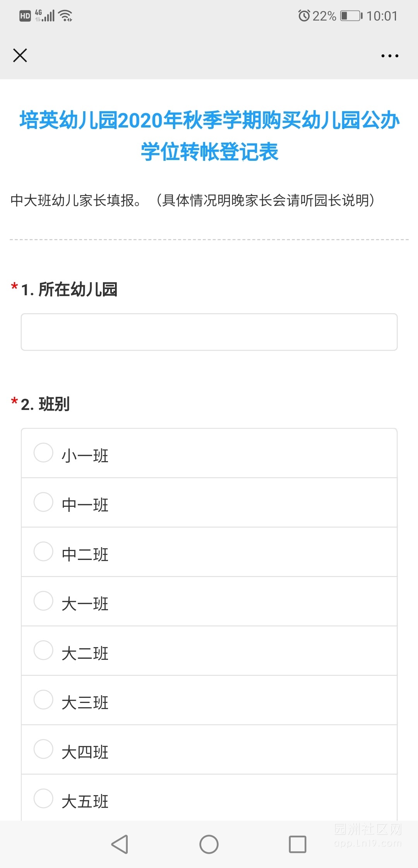This screenshot has height=868, width=418.
Task: Select the 中一班 radio option
Action: tap(43, 502)
